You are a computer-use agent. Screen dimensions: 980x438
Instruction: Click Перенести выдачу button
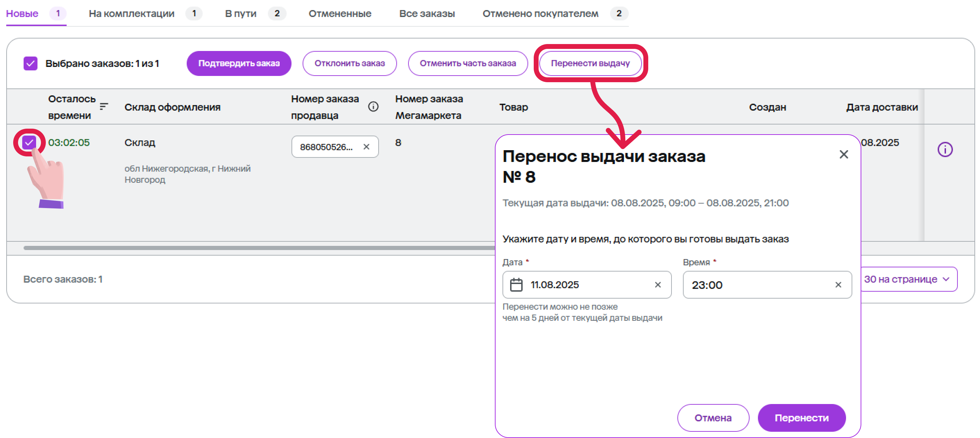point(590,63)
